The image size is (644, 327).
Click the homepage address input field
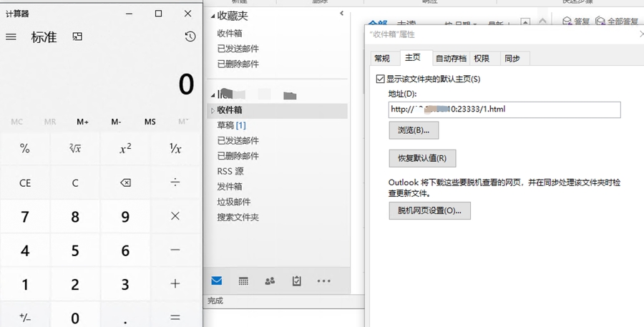pos(504,109)
